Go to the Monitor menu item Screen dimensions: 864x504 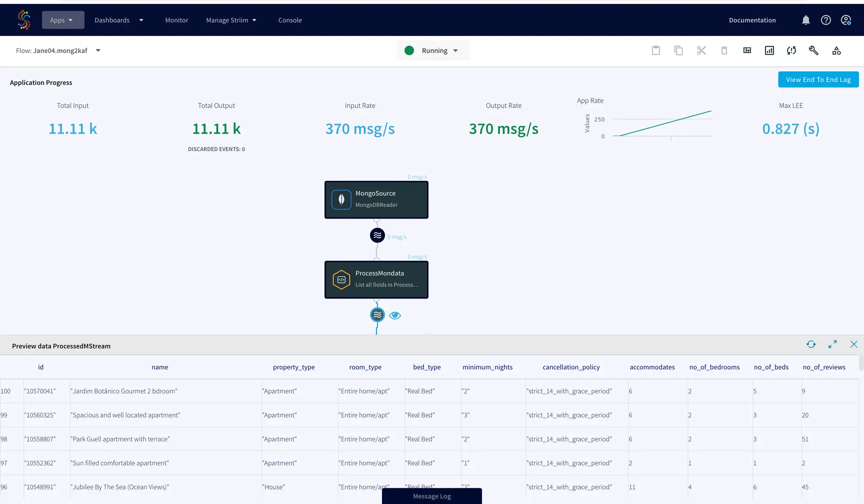pos(176,20)
